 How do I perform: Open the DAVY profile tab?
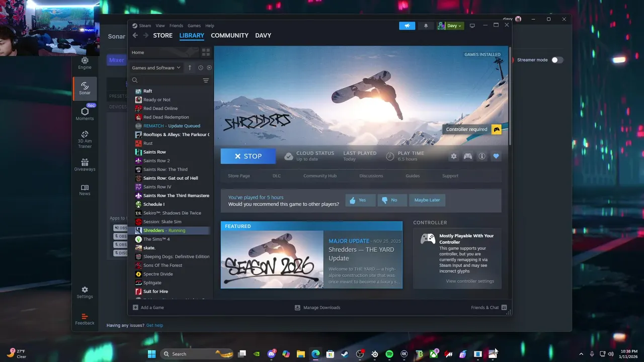[x=263, y=35]
